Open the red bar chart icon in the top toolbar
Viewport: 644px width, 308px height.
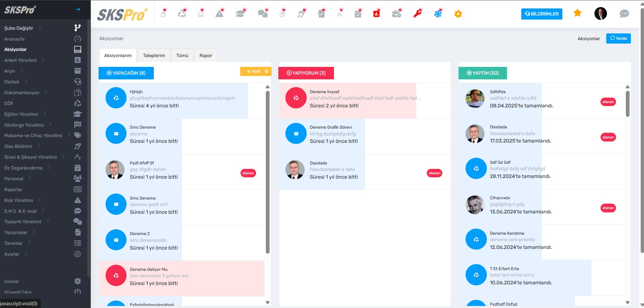pos(376,14)
